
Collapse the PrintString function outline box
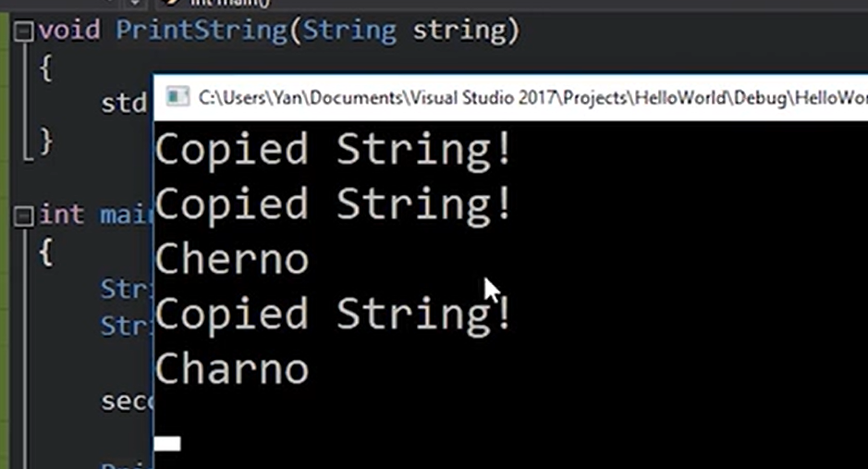[x=24, y=31]
